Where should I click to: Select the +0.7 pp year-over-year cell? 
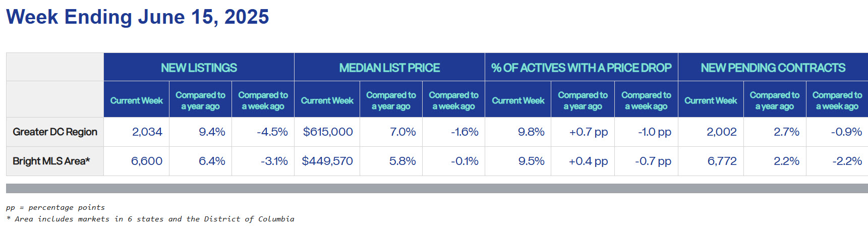tap(589, 132)
